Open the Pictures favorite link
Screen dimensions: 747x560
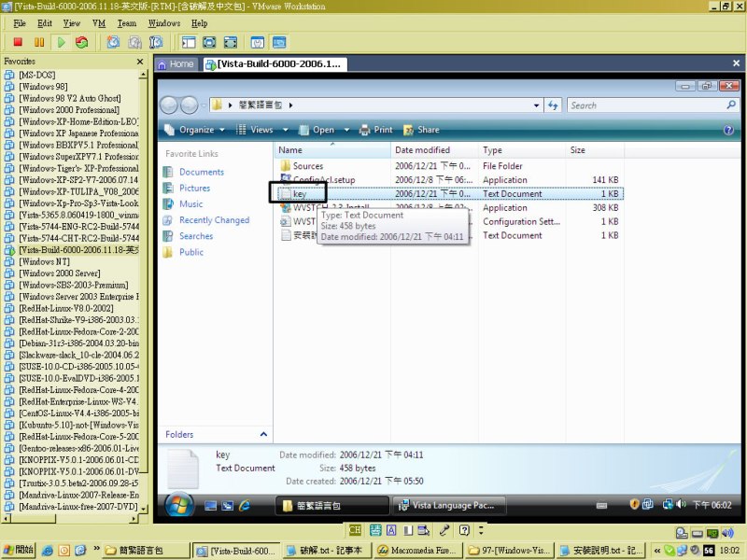tap(194, 188)
